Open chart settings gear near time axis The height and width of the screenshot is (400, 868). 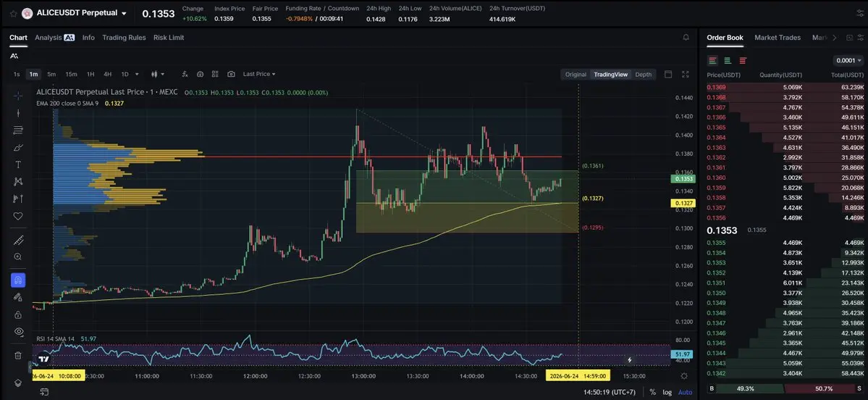[684, 375]
